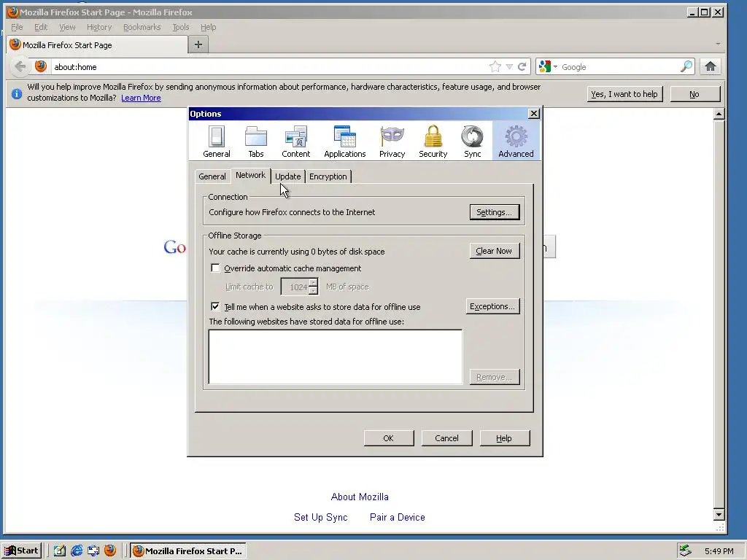
Task: Click the page scrollbar up arrow
Action: click(719, 113)
